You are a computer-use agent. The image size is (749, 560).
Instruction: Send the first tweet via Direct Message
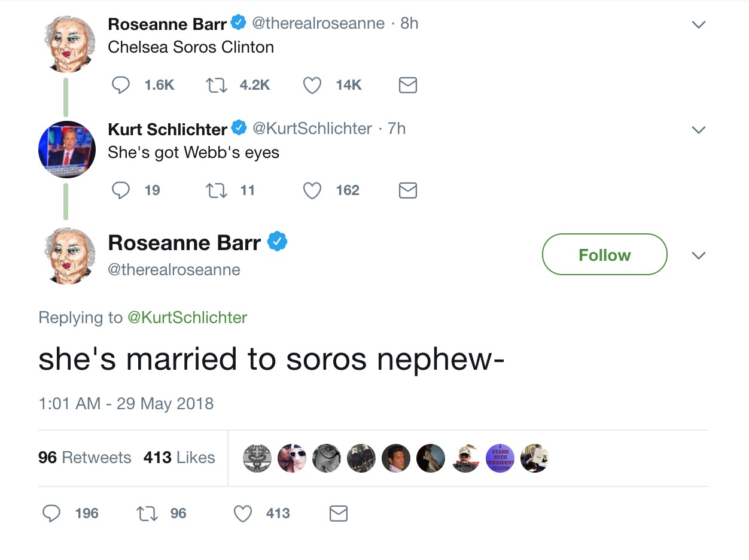(407, 86)
